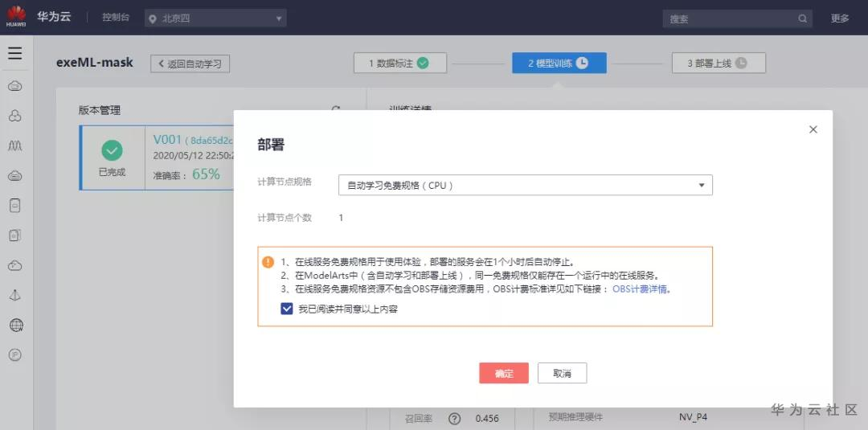Open the OBS计费详情 link
The height and width of the screenshot is (430, 868).
pyautogui.click(x=641, y=289)
